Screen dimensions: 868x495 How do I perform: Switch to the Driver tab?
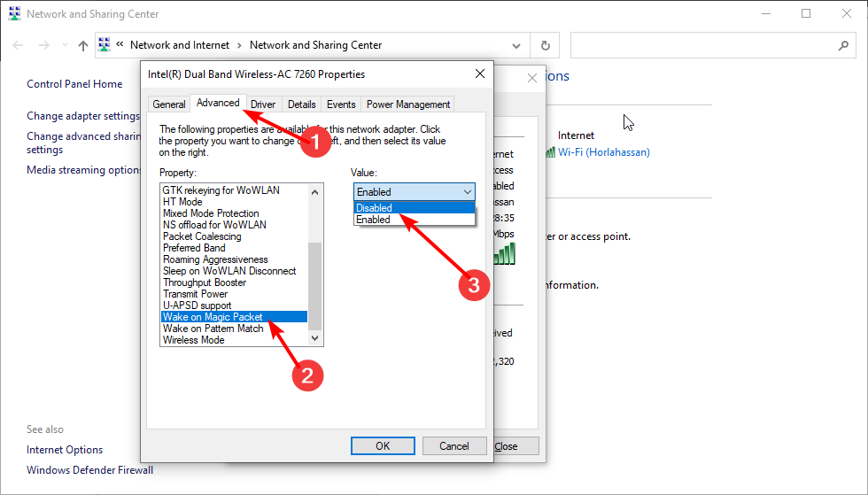[x=263, y=104]
